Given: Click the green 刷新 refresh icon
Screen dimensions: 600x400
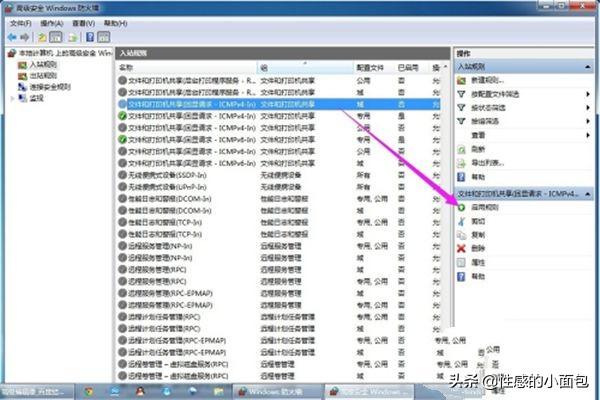Looking at the screenshot, I should (x=461, y=149).
